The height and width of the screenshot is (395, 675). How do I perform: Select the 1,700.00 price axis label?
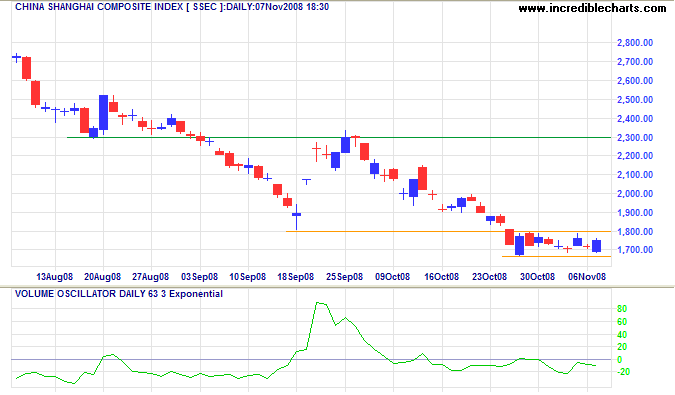coord(635,250)
